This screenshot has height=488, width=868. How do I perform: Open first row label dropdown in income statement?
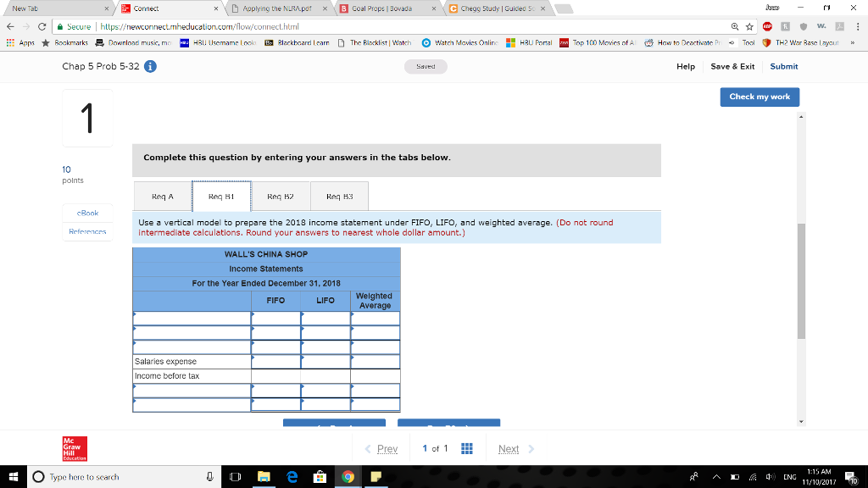192,319
